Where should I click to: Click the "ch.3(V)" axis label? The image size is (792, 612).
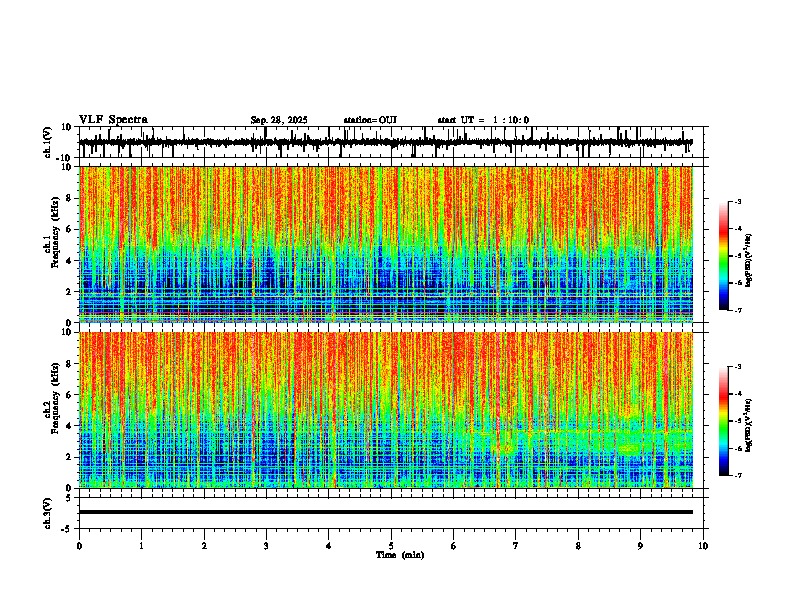click(47, 513)
